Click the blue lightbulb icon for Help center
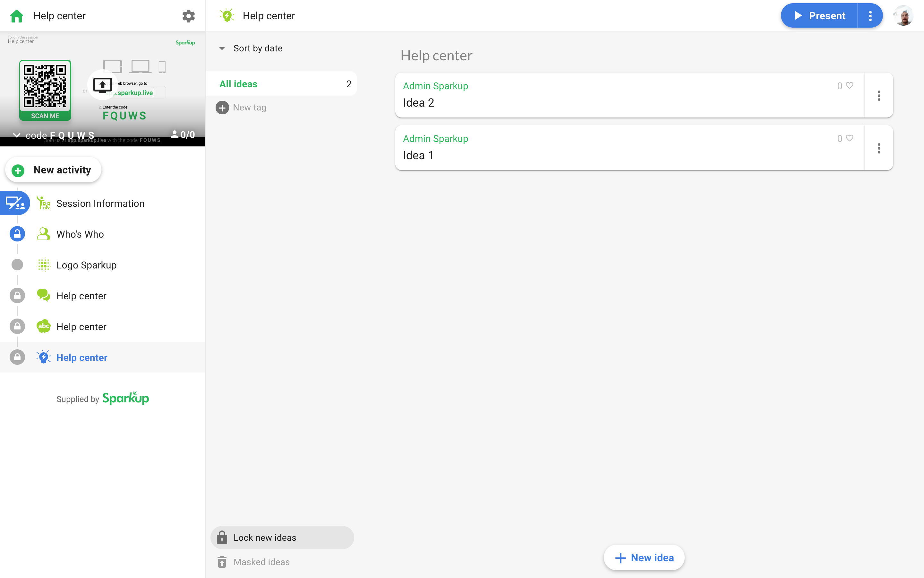Screen dimensions: 924x578 44,357
